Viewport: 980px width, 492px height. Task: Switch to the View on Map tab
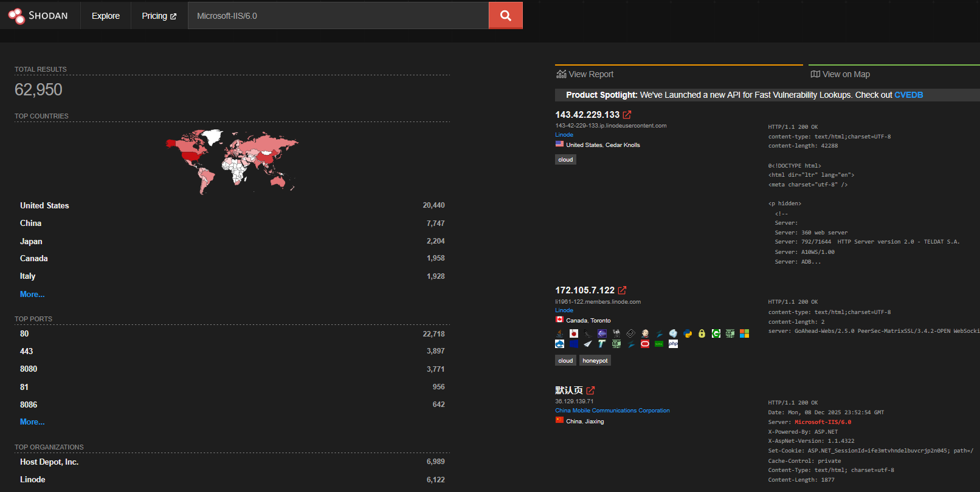pyautogui.click(x=840, y=74)
